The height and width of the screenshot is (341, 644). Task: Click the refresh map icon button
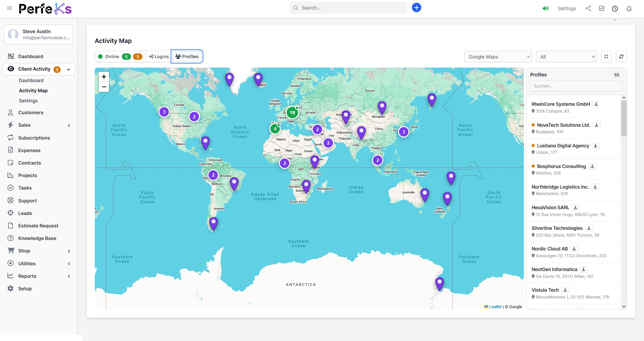pyautogui.click(x=621, y=56)
